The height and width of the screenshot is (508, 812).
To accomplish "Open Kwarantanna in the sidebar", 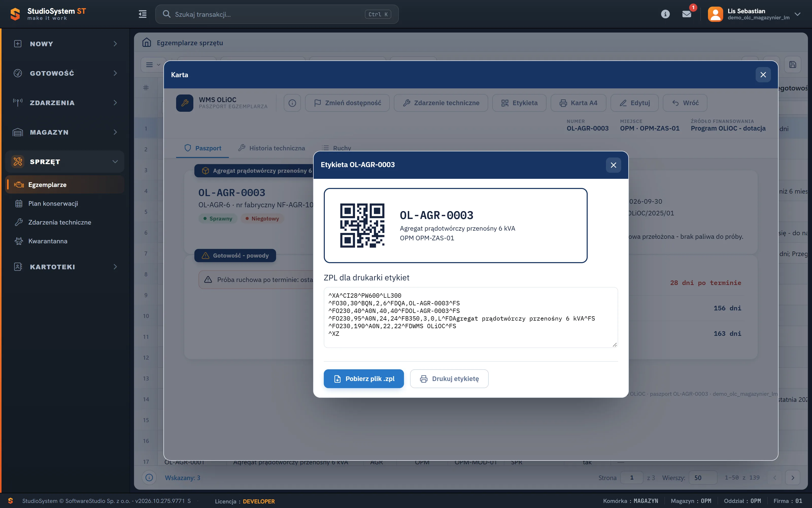I will click(x=65, y=241).
